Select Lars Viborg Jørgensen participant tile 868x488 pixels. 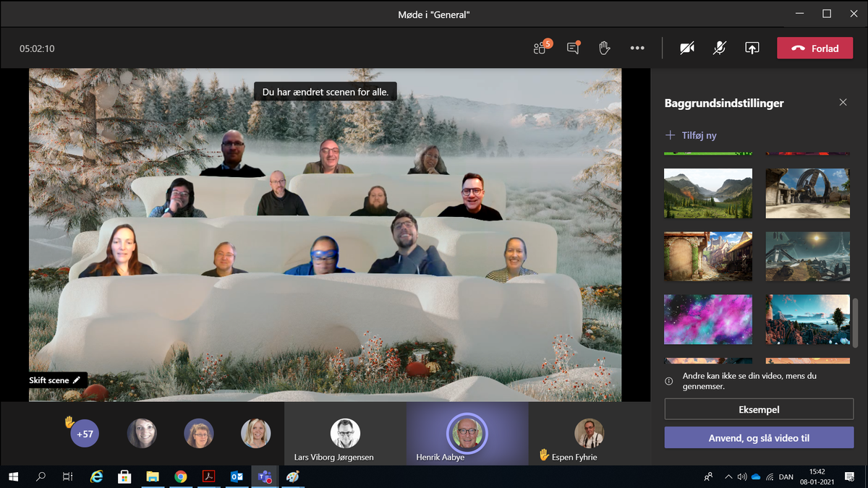click(345, 434)
